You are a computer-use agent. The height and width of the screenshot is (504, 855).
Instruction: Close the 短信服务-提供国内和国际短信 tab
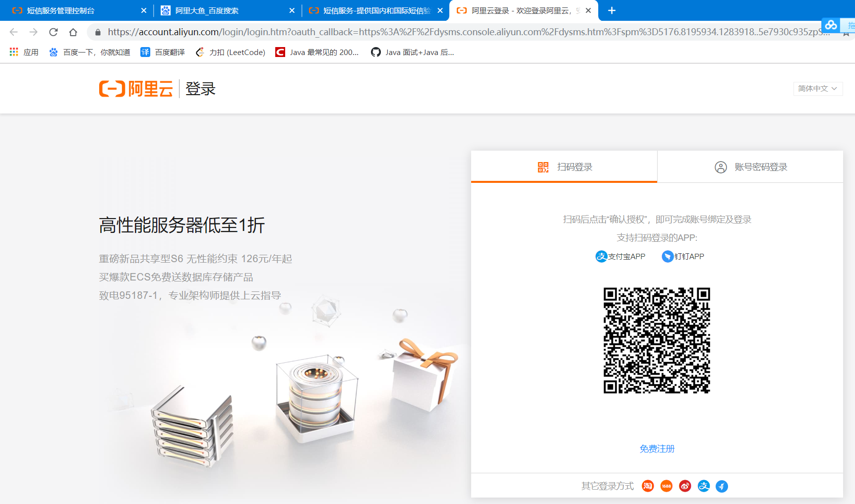coord(440,10)
